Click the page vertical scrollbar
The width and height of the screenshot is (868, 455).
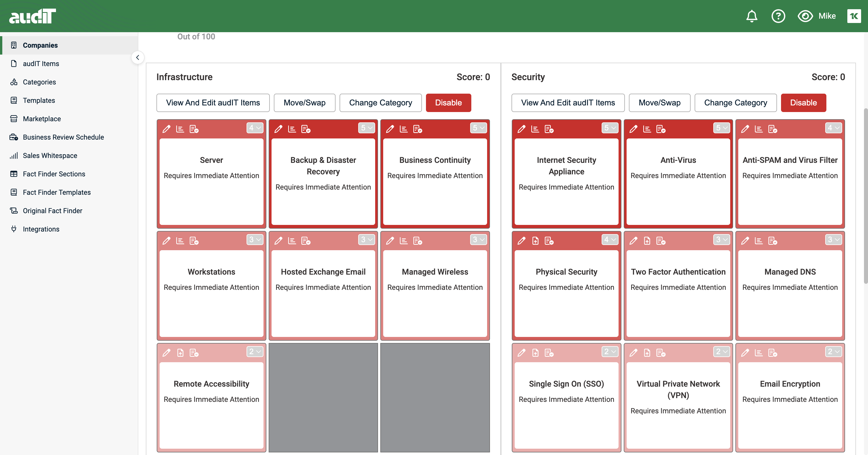click(865, 196)
